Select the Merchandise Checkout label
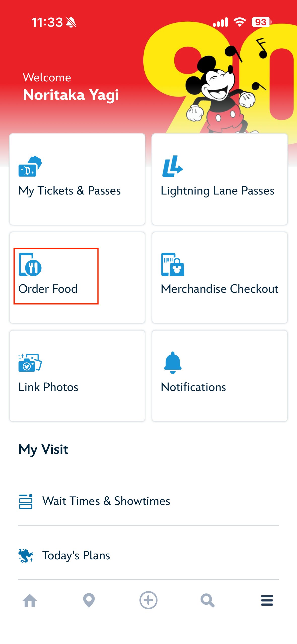Screen dimensions: 297x644 220,289
